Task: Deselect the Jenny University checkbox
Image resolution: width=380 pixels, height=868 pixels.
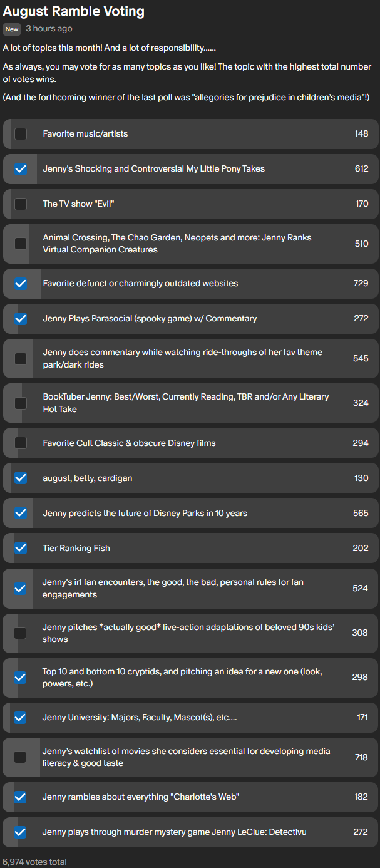Action: 20,718
